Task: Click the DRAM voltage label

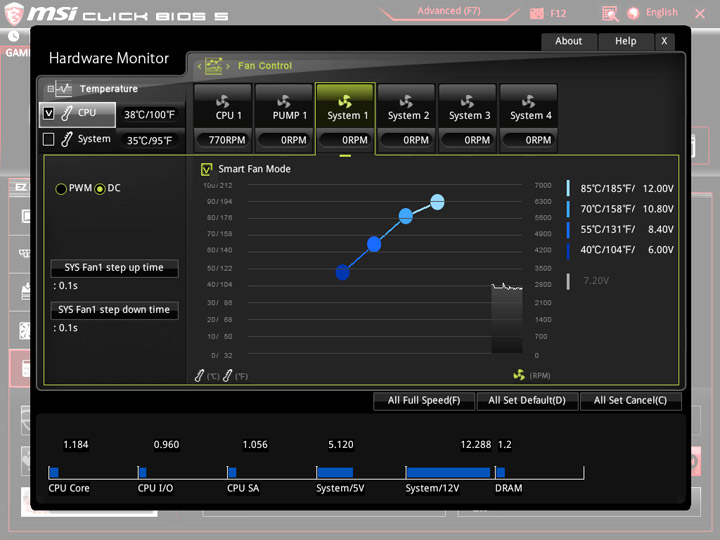Action: 509,489
